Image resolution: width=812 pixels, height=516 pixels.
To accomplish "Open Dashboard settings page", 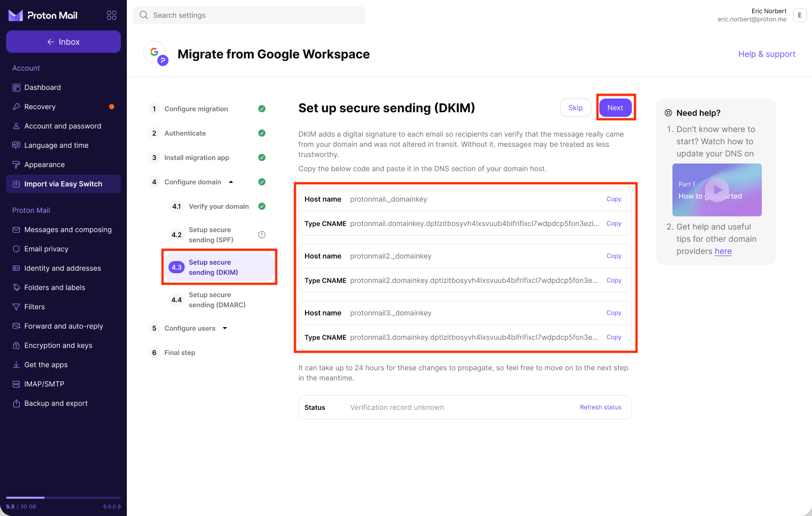I will [63, 87].
